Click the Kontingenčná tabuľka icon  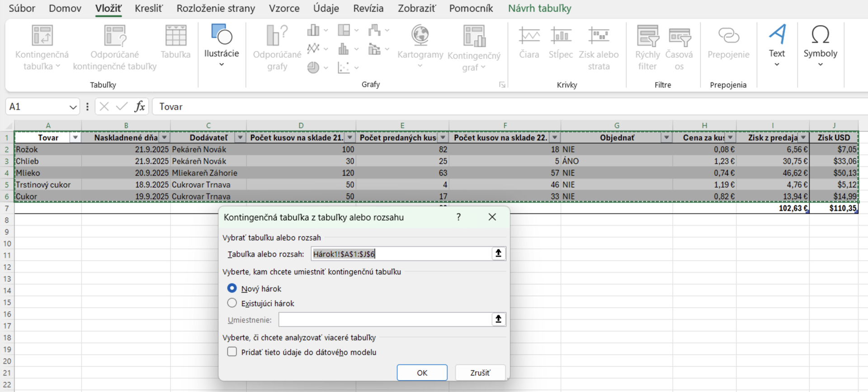pos(42,36)
